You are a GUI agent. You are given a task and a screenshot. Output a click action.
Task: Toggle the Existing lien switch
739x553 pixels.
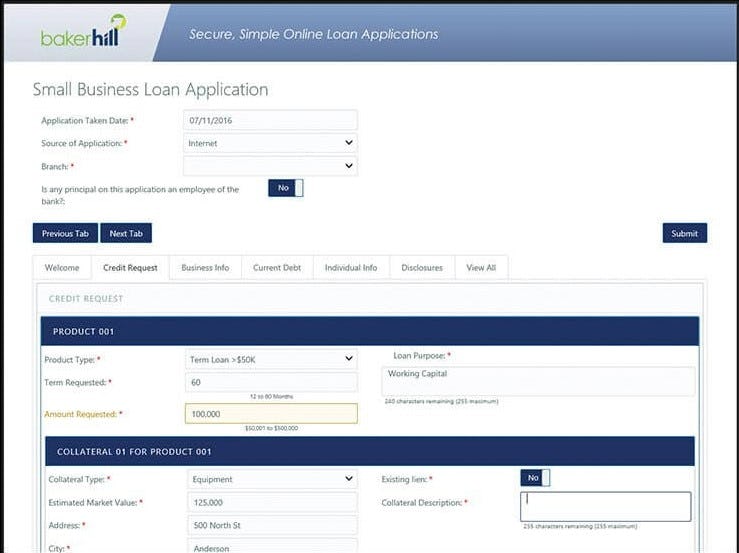[x=535, y=478]
